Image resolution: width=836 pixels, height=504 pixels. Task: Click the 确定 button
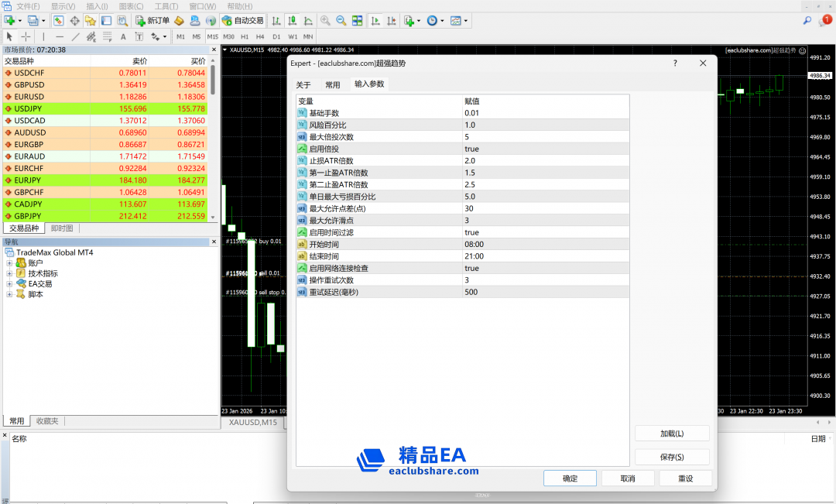[x=570, y=478]
